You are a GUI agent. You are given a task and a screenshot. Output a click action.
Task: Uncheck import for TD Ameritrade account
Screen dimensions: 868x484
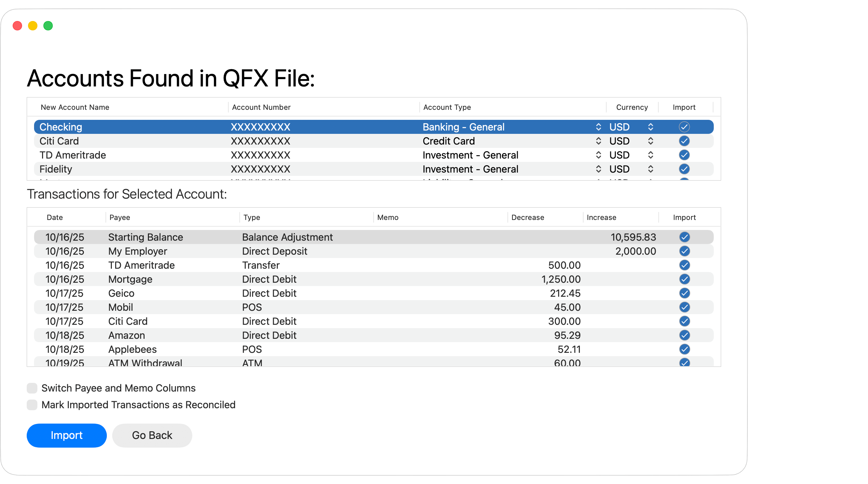(x=684, y=155)
